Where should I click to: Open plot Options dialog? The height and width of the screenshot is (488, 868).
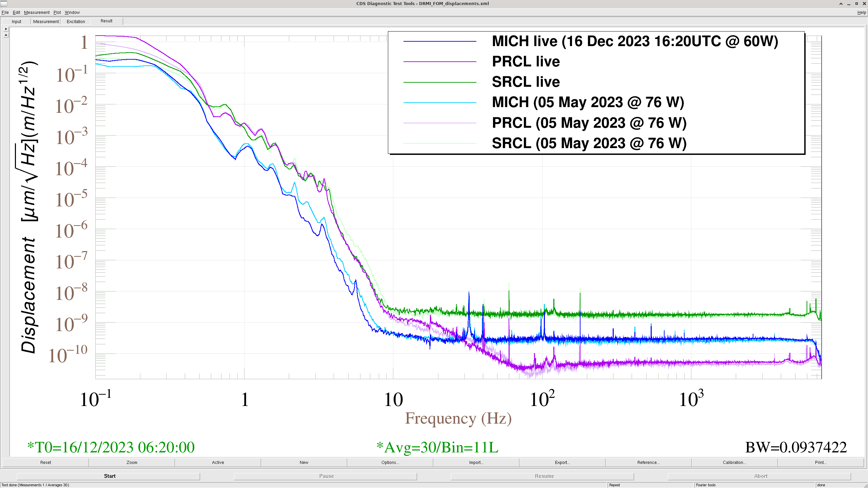pyautogui.click(x=390, y=462)
